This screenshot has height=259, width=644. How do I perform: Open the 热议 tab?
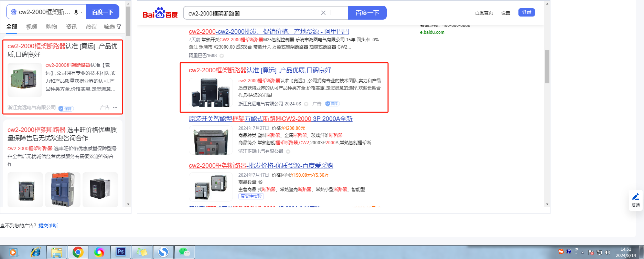pos(91,27)
